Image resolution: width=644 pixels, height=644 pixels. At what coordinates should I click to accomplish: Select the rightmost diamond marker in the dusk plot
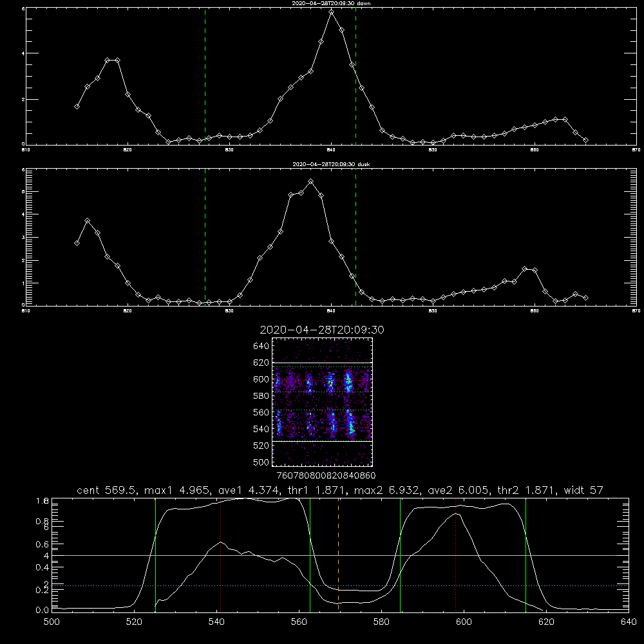pyautogui.click(x=585, y=298)
